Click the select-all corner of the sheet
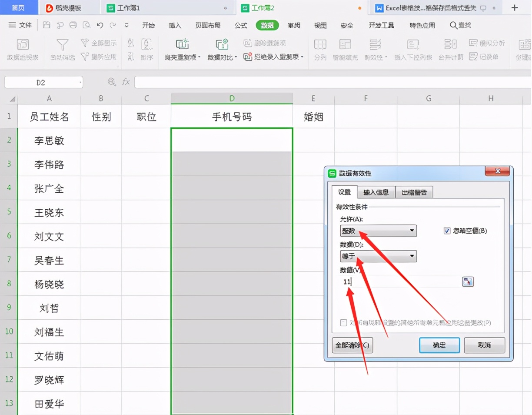The image size is (532, 415). point(12,99)
